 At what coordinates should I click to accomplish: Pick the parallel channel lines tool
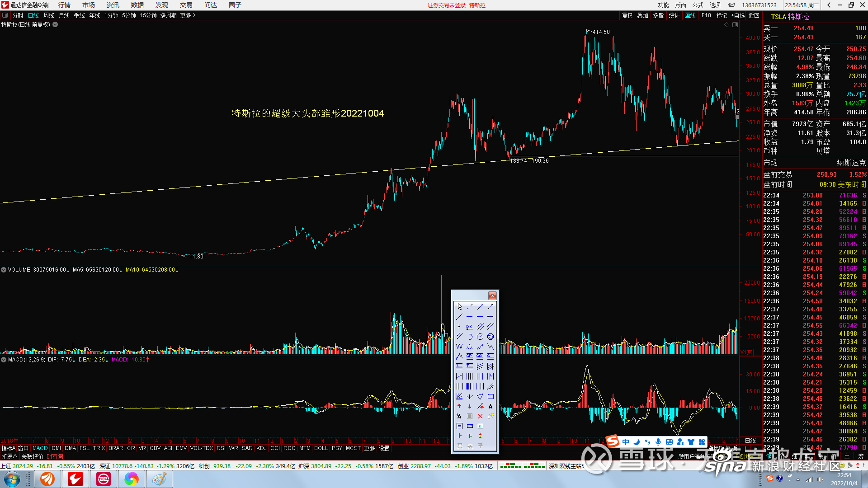click(480, 326)
